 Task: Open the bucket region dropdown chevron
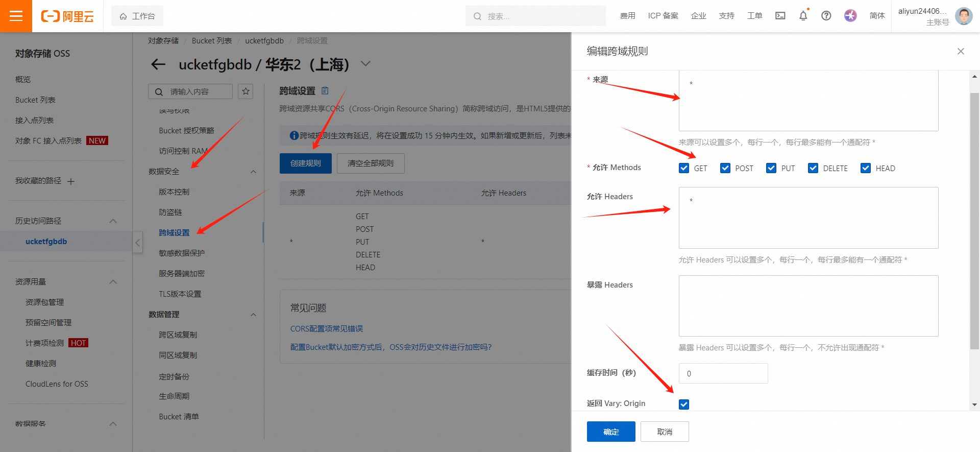click(x=365, y=64)
